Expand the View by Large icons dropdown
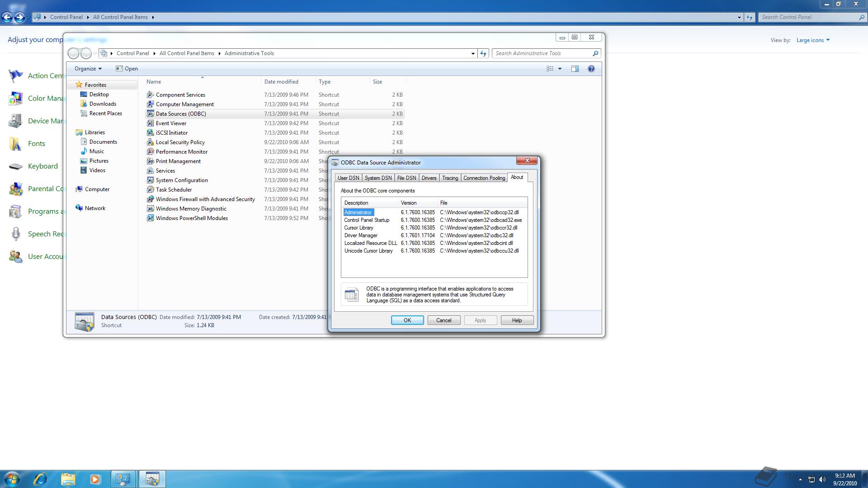Screen dimensions: 868x488 [813, 40]
